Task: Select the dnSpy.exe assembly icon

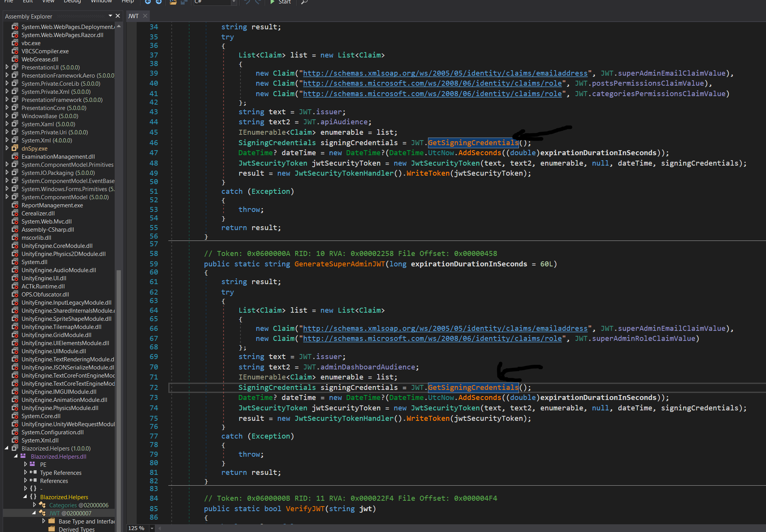Action: pyautogui.click(x=15, y=148)
